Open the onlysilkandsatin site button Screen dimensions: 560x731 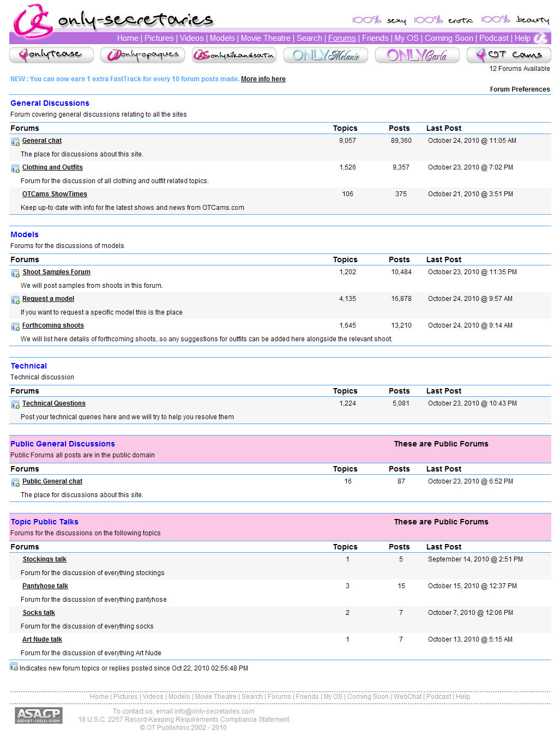point(234,55)
